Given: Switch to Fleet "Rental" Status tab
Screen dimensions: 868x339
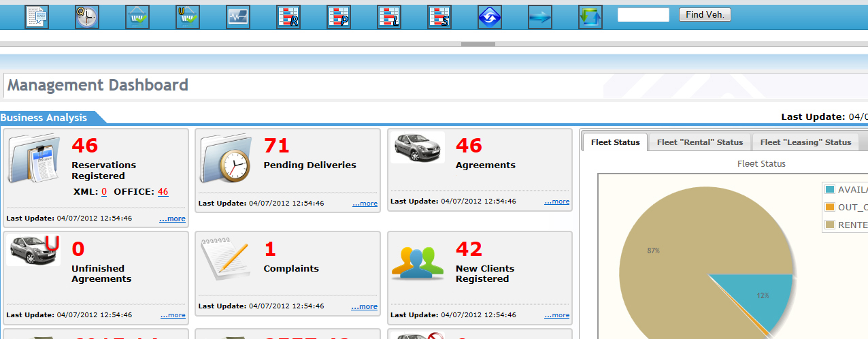Looking at the screenshot, I should coord(700,142).
